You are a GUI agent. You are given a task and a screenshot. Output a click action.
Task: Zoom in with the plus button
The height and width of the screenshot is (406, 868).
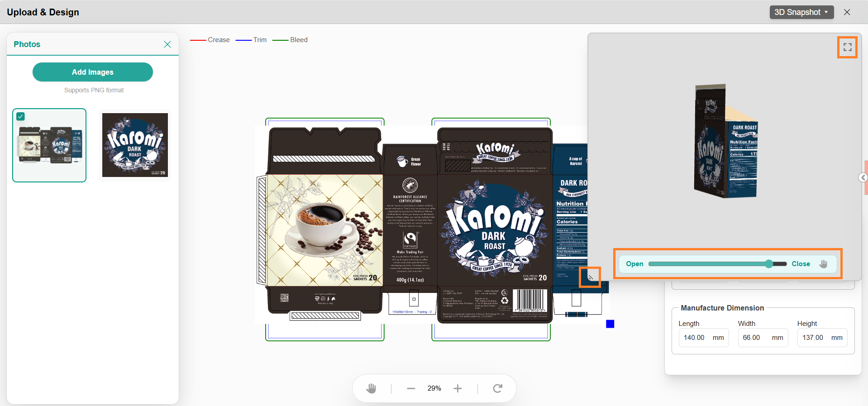pyautogui.click(x=458, y=388)
